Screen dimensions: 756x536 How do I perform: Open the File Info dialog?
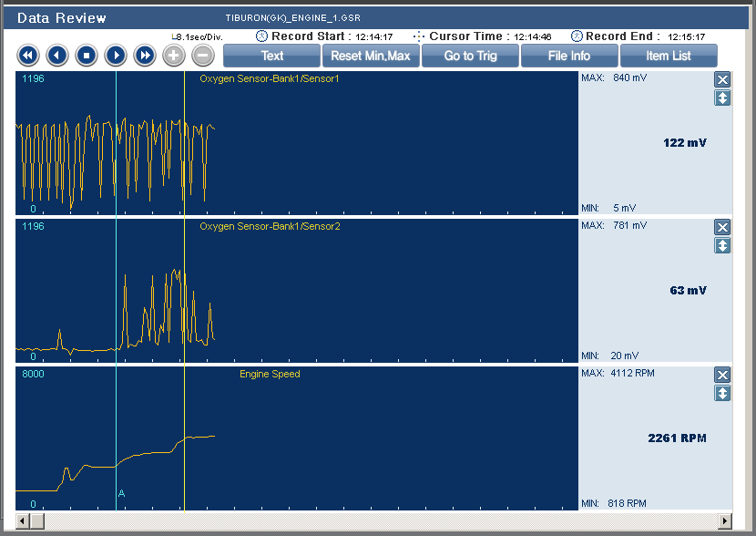(x=568, y=56)
